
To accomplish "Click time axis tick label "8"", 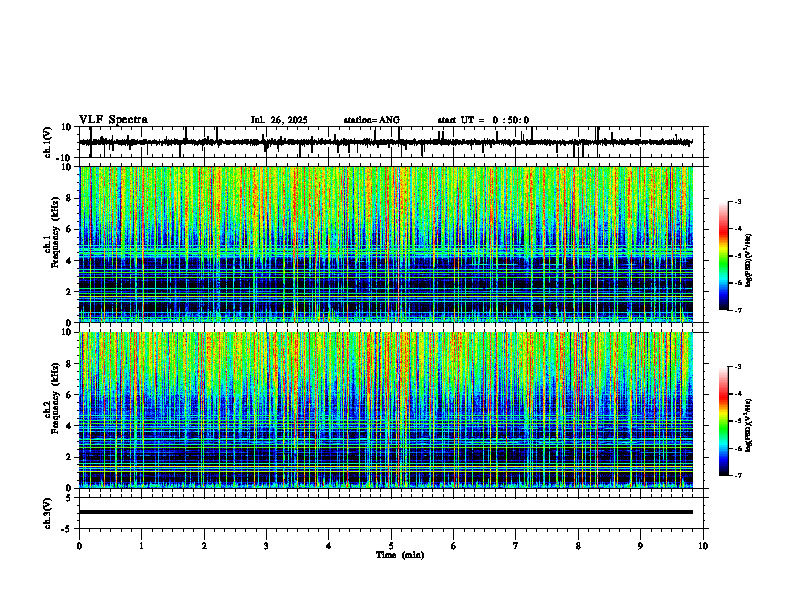I will click(x=578, y=546).
